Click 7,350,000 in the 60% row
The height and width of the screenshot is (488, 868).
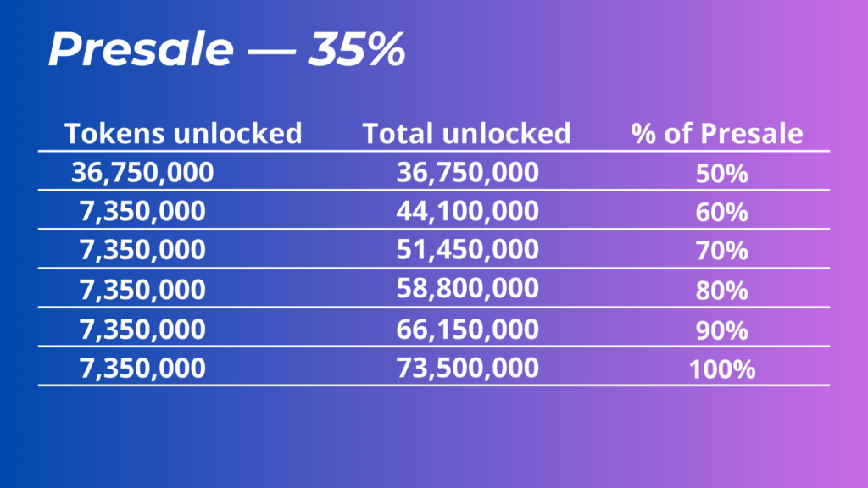(142, 211)
